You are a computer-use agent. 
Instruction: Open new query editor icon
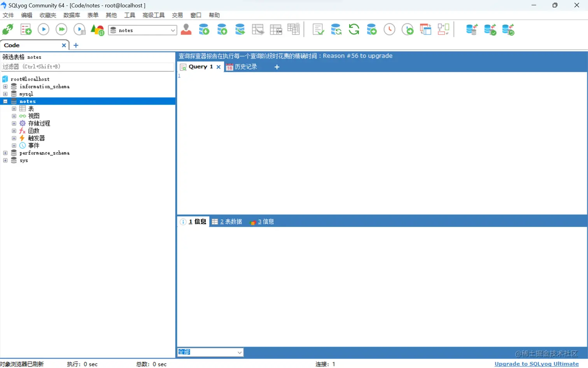[26, 30]
